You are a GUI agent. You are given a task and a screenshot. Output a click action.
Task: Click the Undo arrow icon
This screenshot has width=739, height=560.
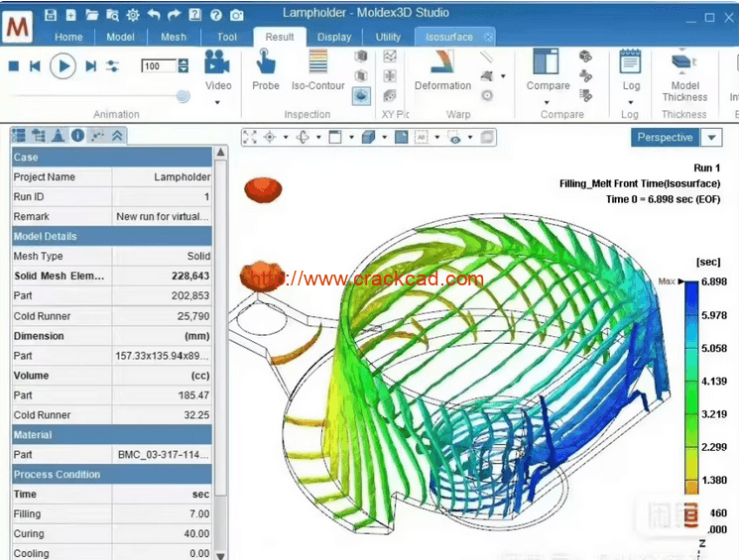(154, 15)
